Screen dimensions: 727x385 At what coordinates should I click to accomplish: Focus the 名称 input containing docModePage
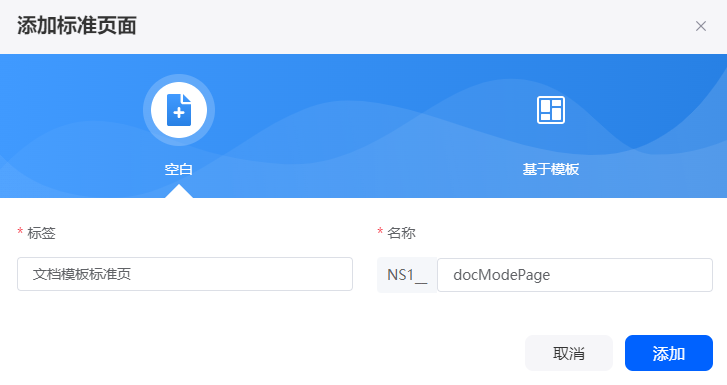click(574, 275)
